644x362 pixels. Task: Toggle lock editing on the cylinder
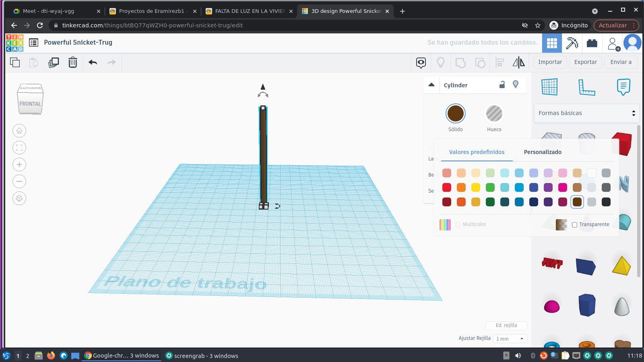pos(502,84)
